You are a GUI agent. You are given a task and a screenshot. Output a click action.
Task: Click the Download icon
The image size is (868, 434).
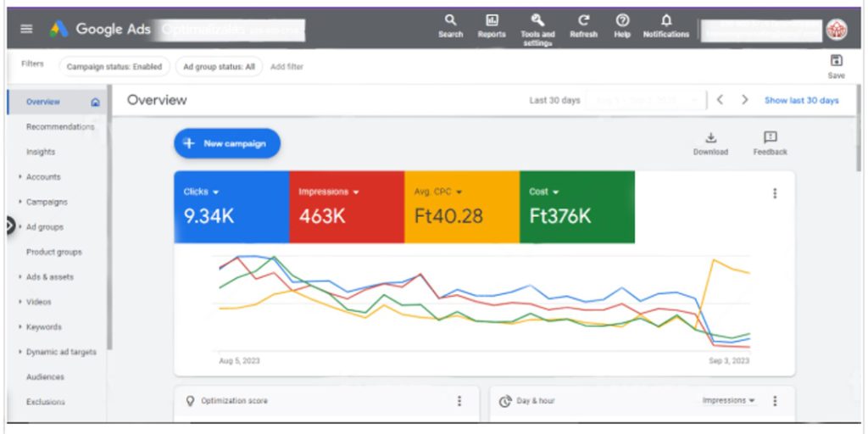coord(710,138)
